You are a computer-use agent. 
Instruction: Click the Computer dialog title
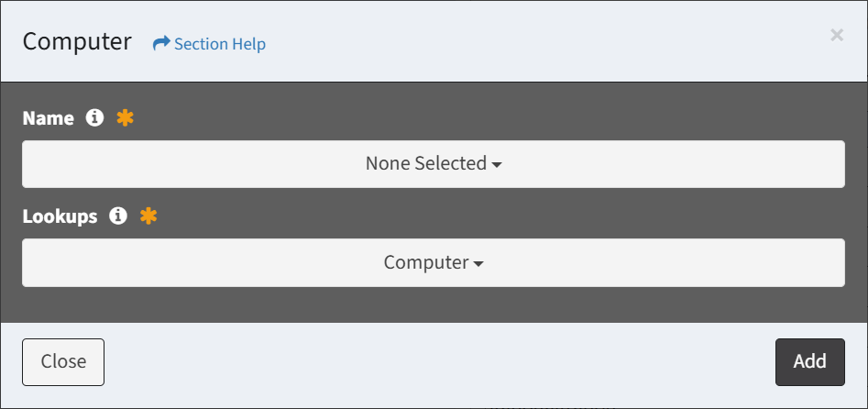click(77, 42)
